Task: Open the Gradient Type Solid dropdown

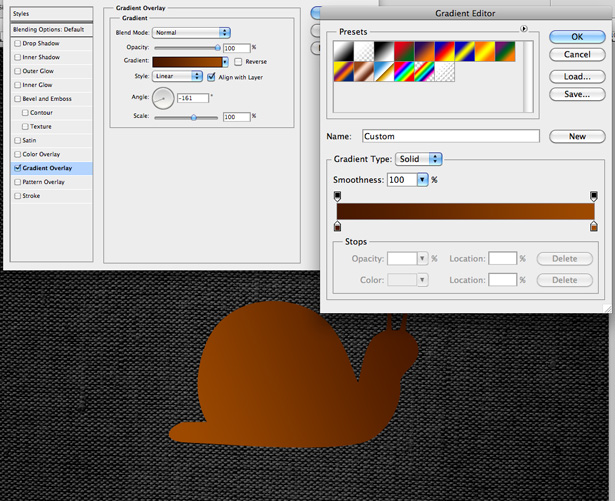Action: pos(419,159)
